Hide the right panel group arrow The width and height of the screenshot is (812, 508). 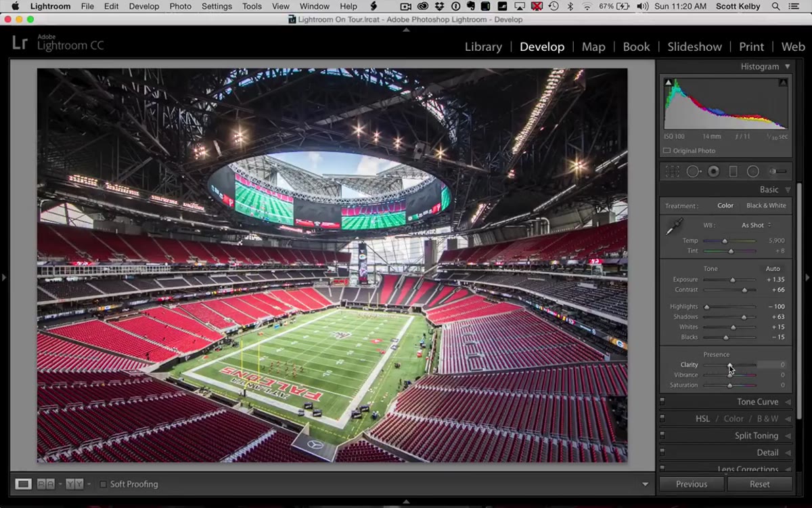pyautogui.click(x=807, y=277)
